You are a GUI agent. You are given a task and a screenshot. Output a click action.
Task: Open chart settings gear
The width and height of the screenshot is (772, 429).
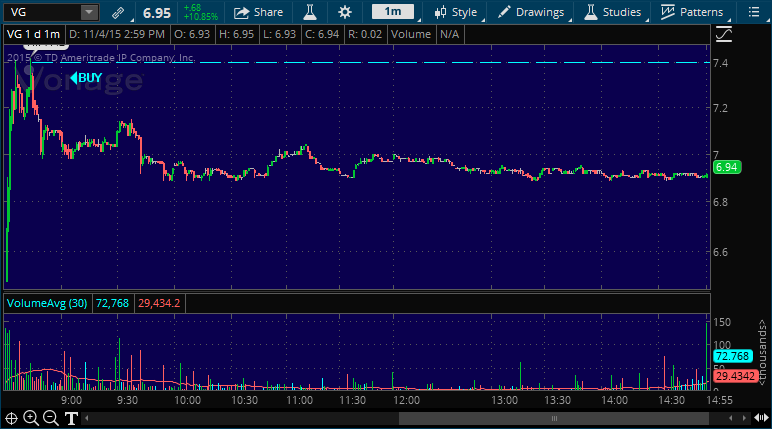[345, 12]
